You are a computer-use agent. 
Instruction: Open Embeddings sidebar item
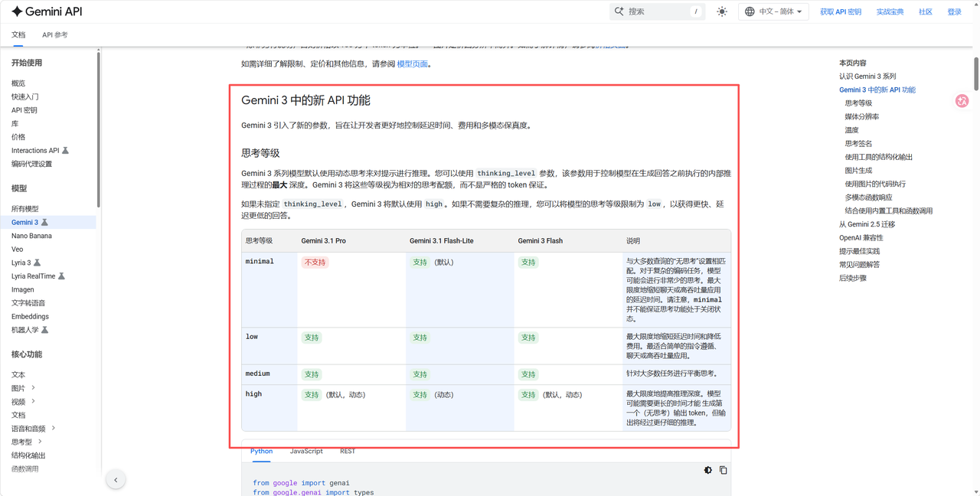[x=30, y=316]
